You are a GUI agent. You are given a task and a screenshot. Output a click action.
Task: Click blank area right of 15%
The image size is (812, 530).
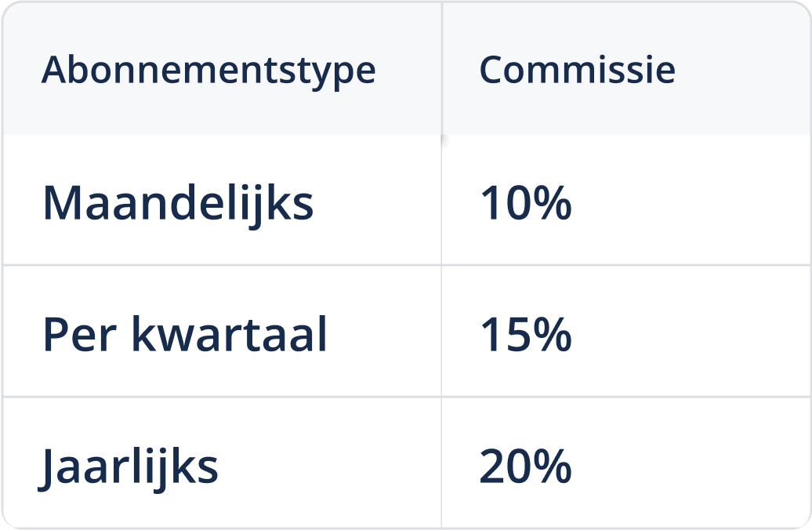pos(690,335)
